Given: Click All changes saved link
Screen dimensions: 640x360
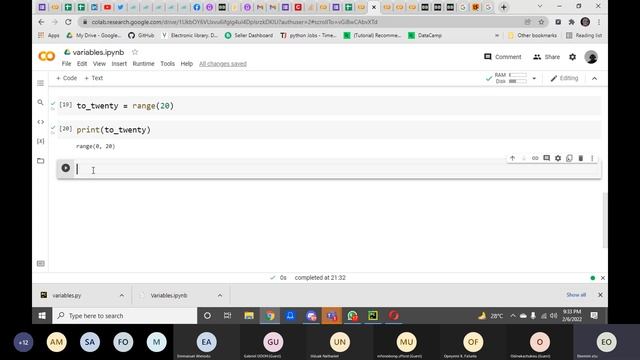Looking at the screenshot, I should tap(223, 64).
